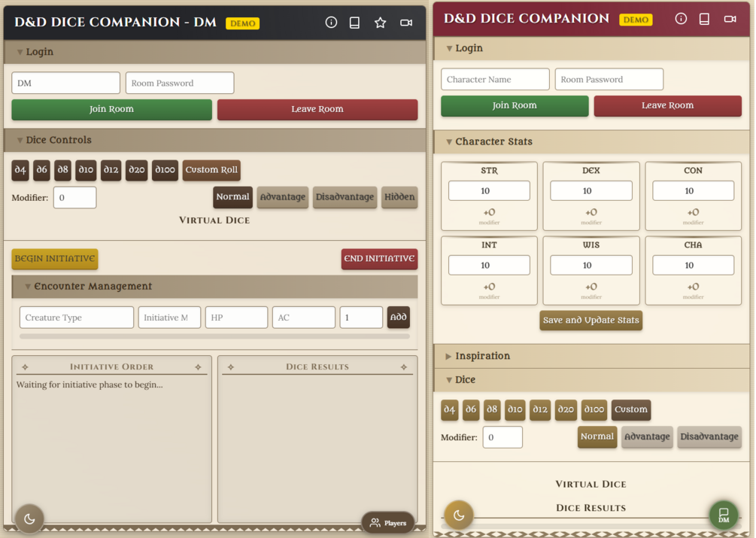
Task: Roll d6 in DM Dice Controls
Action: click(x=41, y=170)
